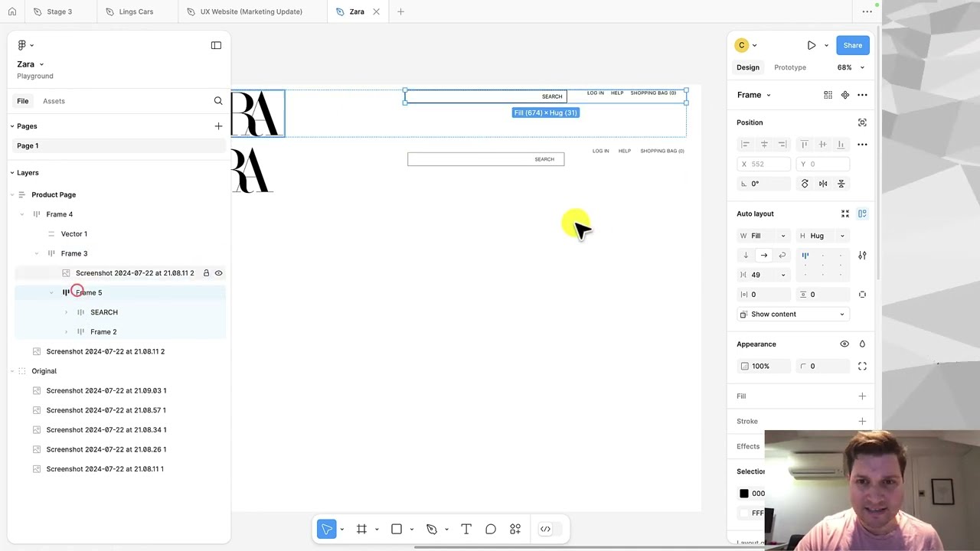The image size is (980, 551).
Task: Open the gap 49 spacing dropdown
Action: (x=782, y=275)
